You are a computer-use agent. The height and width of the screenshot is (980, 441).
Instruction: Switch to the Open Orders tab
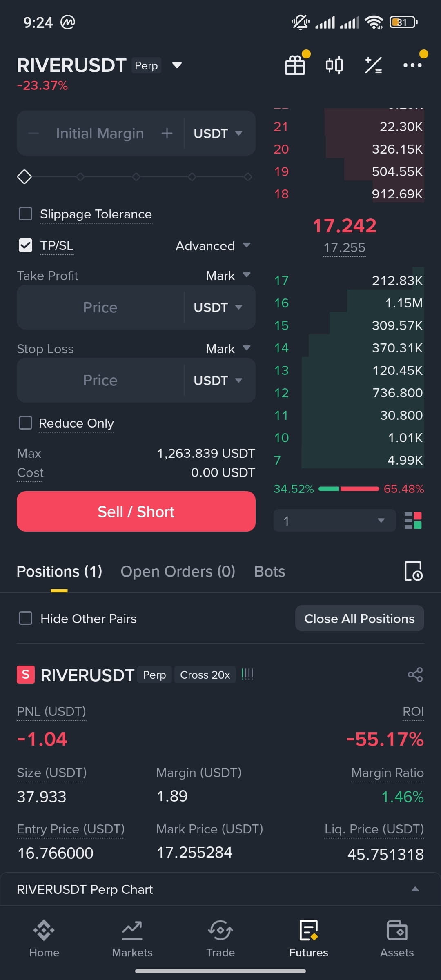tap(178, 571)
